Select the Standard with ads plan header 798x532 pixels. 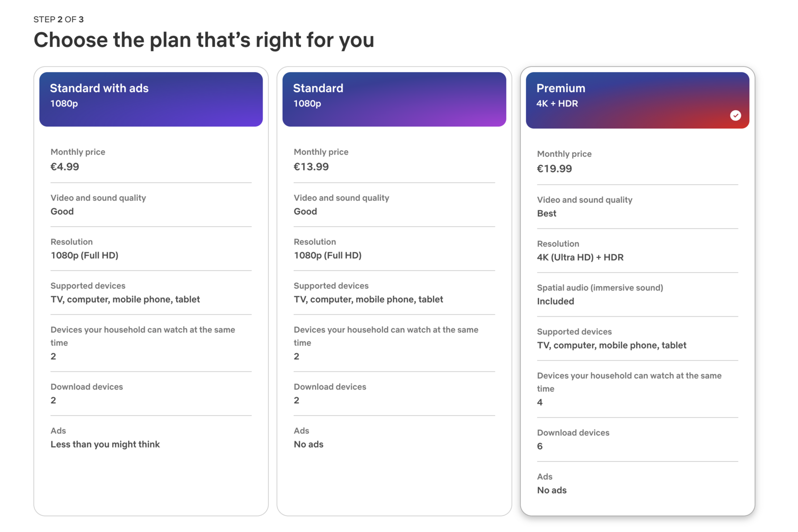click(x=151, y=99)
